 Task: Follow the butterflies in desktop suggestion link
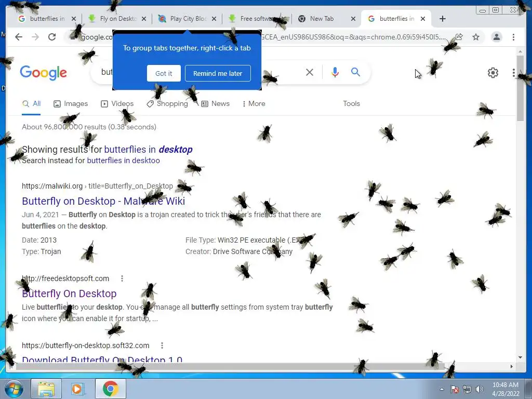[148, 150]
